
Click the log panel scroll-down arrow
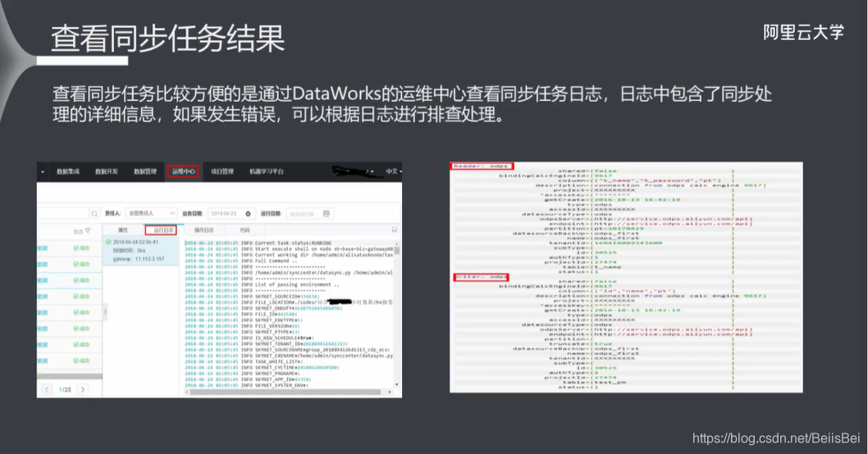396,384
